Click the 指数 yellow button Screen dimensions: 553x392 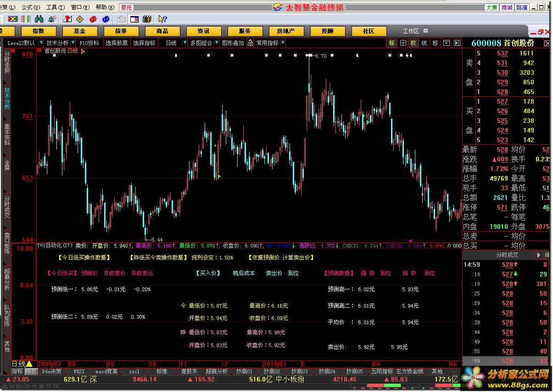click(x=39, y=31)
